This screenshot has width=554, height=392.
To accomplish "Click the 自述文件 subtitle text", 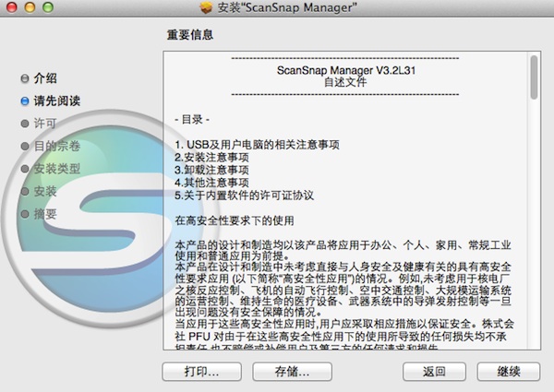I will click(345, 82).
